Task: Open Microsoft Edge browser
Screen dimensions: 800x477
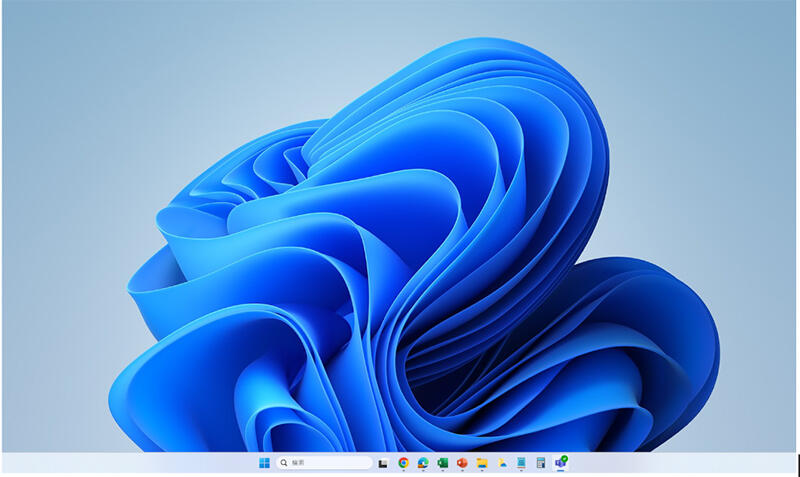Action: (423, 463)
